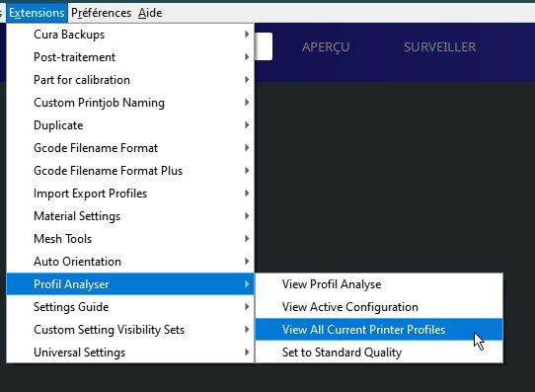Select View All Current Printer Profiles
Viewport: 535px width, 392px height.
[379, 330]
